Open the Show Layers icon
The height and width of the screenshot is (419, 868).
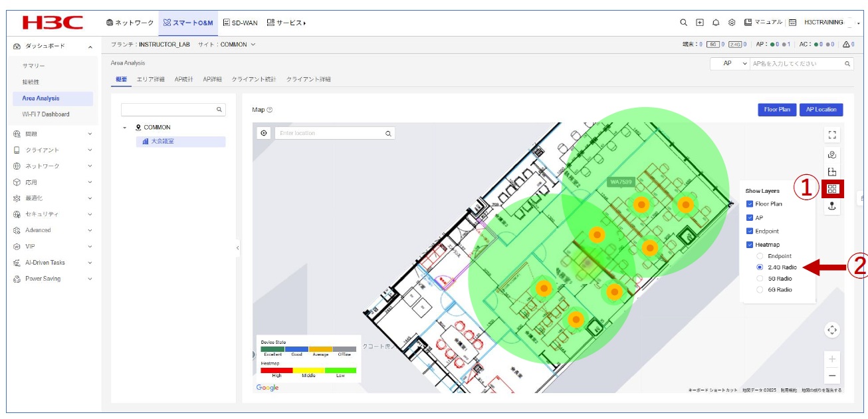(x=832, y=189)
